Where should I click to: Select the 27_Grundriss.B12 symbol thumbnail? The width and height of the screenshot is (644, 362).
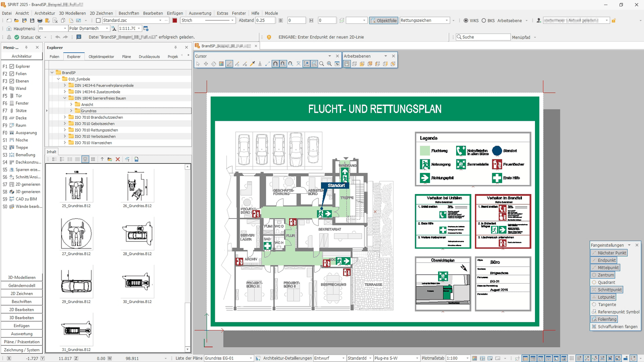pyautogui.click(x=76, y=234)
